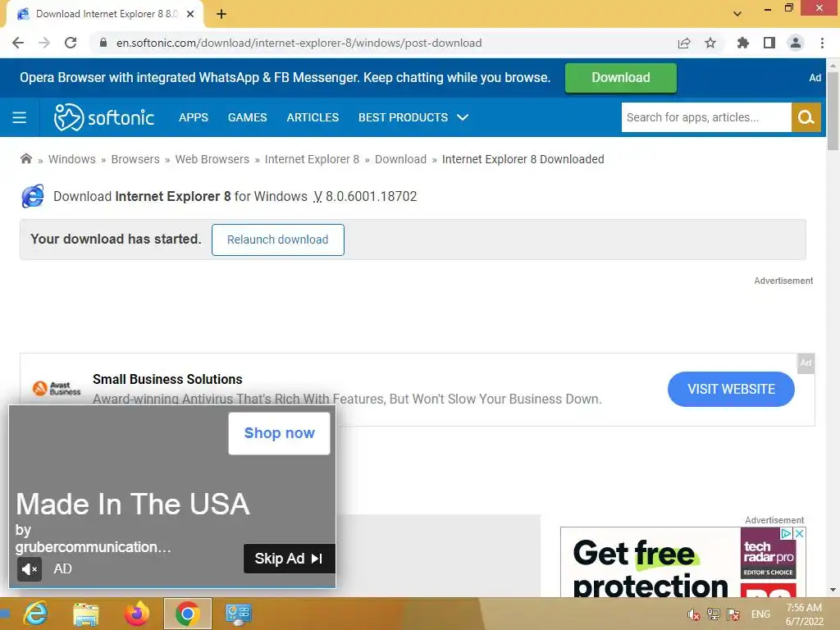840x630 pixels.
Task: Click the orange search magnifier button
Action: pos(806,117)
